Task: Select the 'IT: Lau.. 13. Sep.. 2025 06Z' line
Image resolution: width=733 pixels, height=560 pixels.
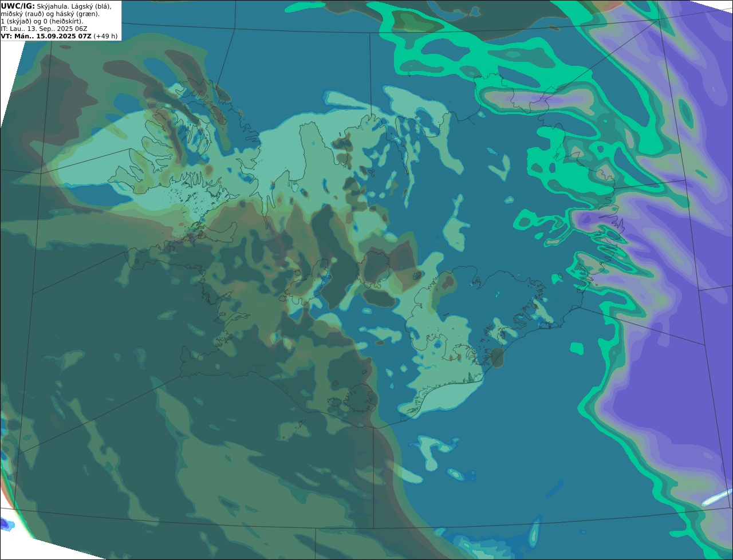Action: pos(44,28)
